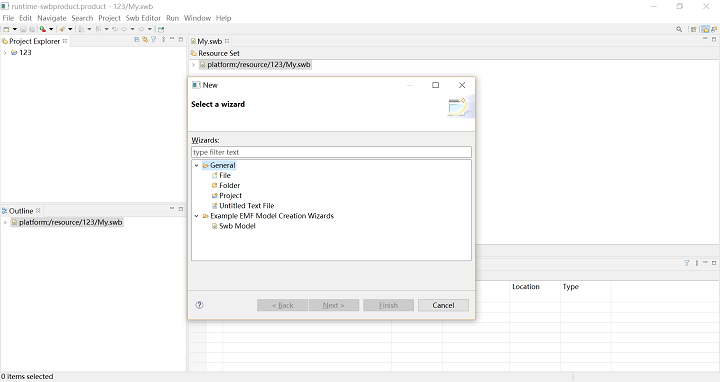Focus the wizard filter text field
This screenshot has height=382, width=720.
coord(331,152)
